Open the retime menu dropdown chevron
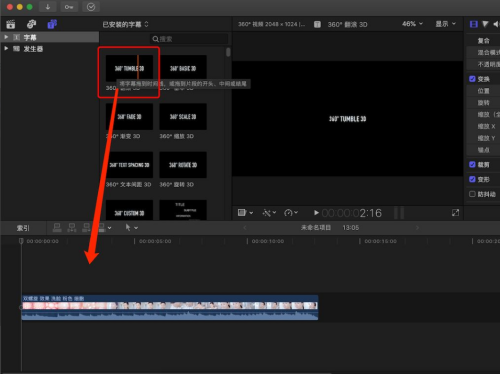This screenshot has height=374, width=500. tap(296, 212)
